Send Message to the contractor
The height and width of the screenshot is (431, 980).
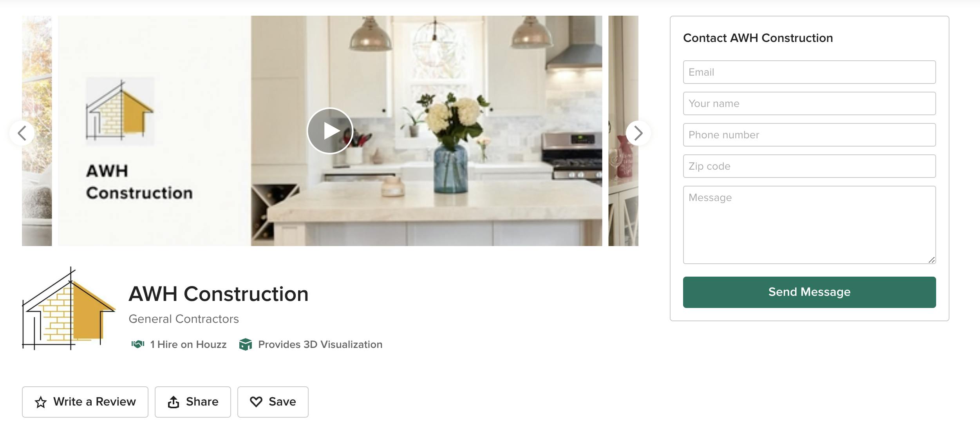[809, 292]
